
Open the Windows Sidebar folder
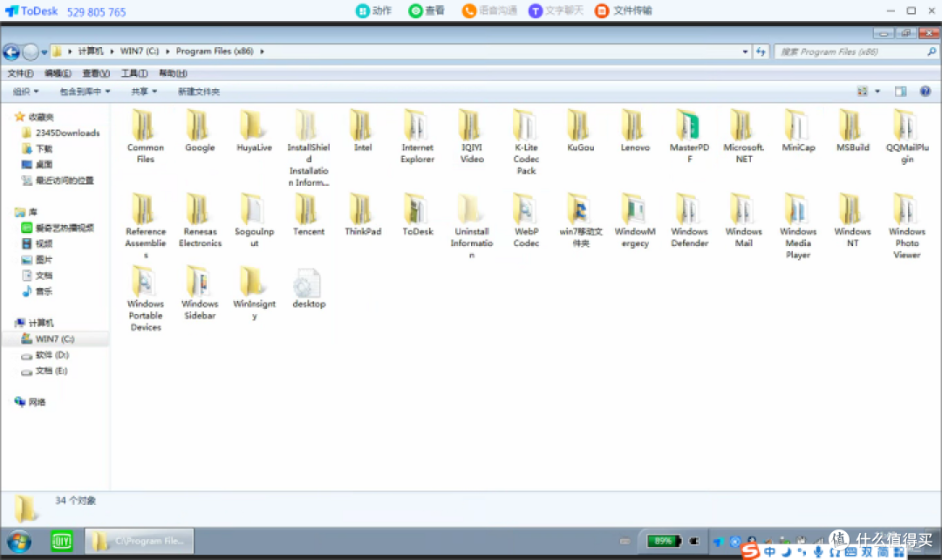click(200, 293)
